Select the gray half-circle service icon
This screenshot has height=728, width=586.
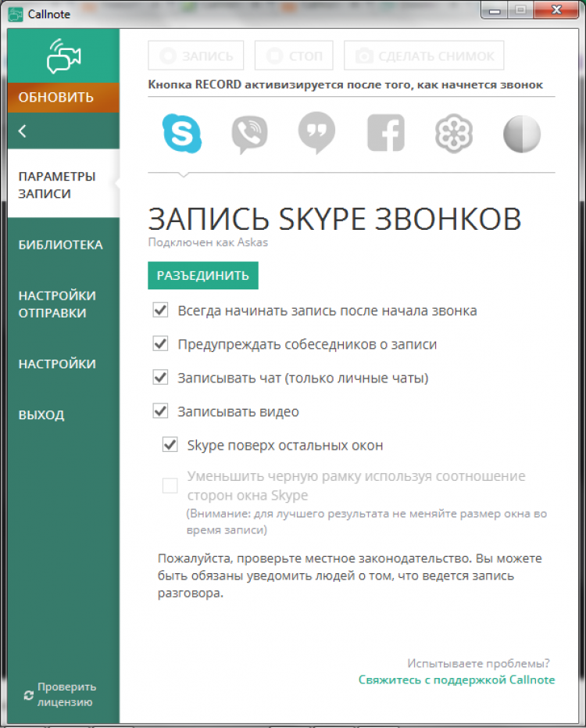[521, 134]
